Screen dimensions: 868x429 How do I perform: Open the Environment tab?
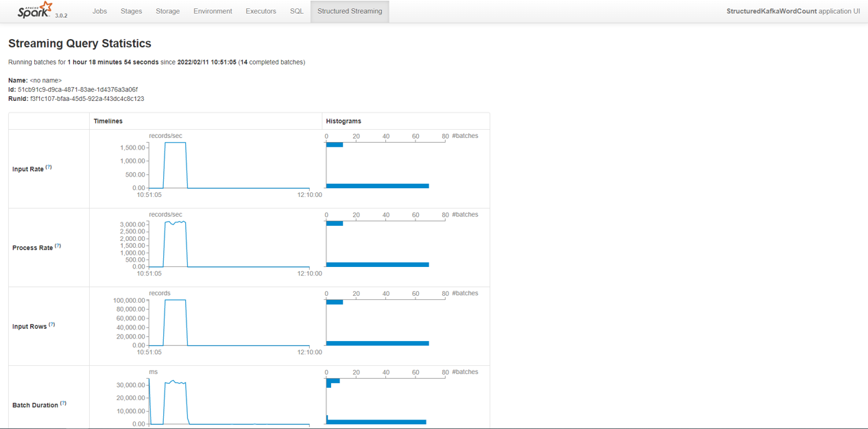(213, 12)
